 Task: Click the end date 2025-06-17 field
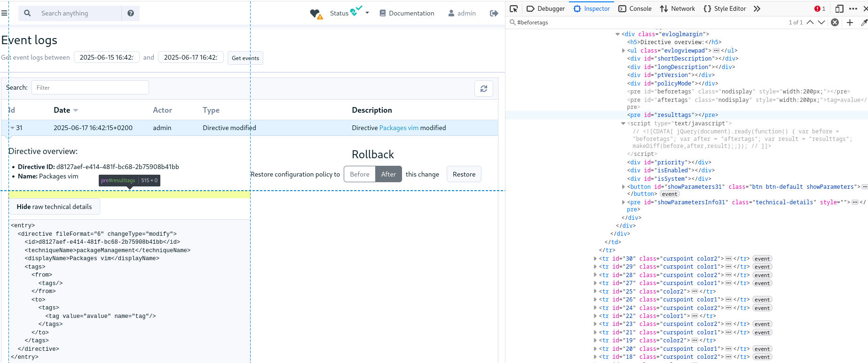click(191, 57)
